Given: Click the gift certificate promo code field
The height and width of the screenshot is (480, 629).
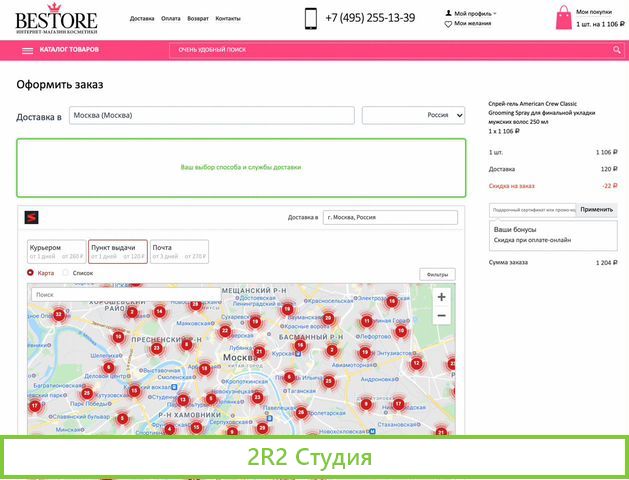Looking at the screenshot, I should click(x=533, y=210).
